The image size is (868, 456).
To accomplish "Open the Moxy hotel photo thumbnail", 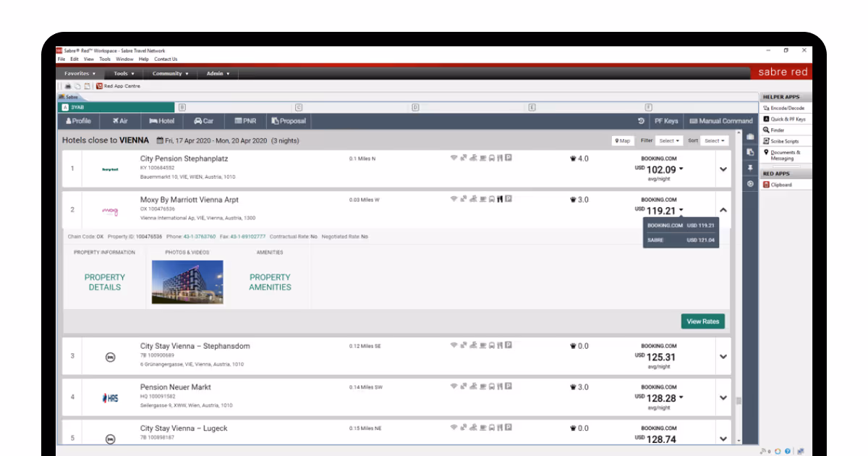I will (187, 282).
